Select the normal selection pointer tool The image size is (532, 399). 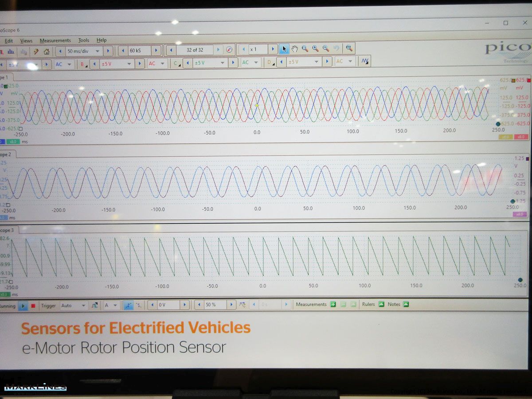[x=284, y=49]
